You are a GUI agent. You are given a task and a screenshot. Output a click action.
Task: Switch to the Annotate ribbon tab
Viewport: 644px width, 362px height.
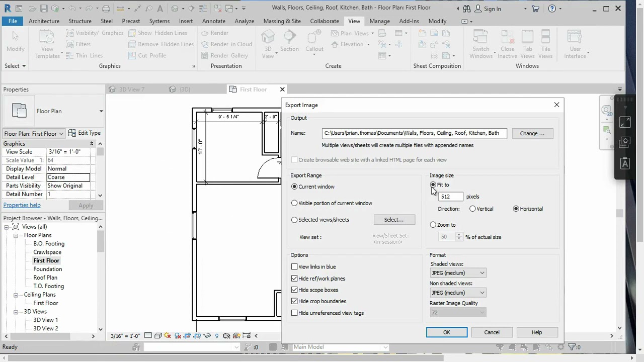coord(214,21)
